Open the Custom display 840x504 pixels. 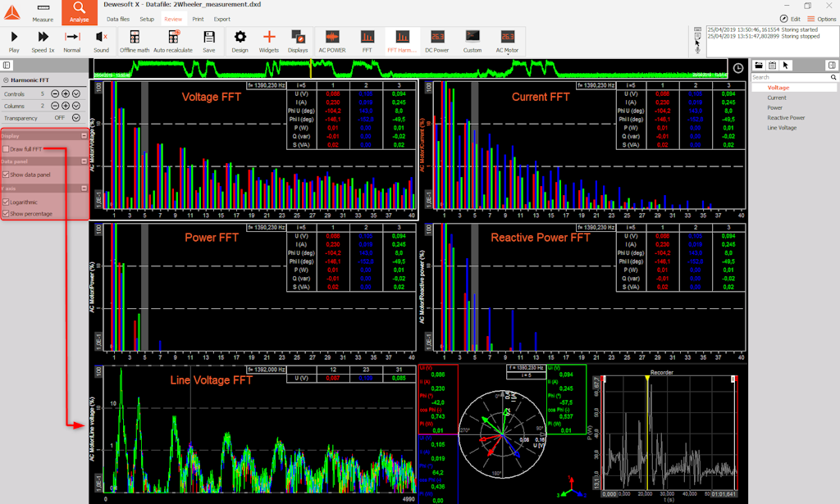point(472,42)
